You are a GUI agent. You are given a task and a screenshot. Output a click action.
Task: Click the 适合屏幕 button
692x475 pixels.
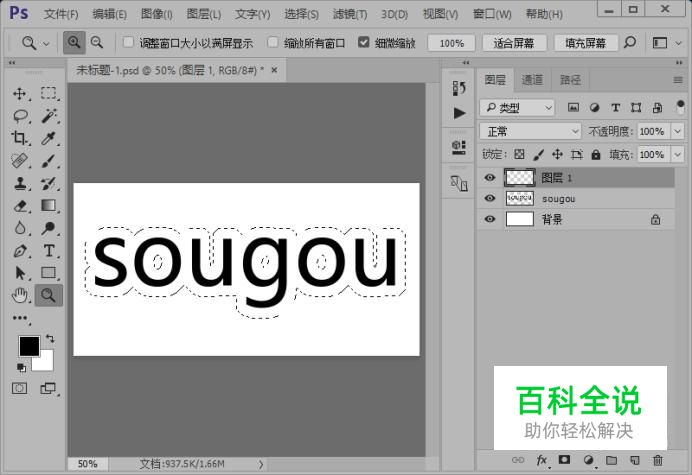click(514, 43)
